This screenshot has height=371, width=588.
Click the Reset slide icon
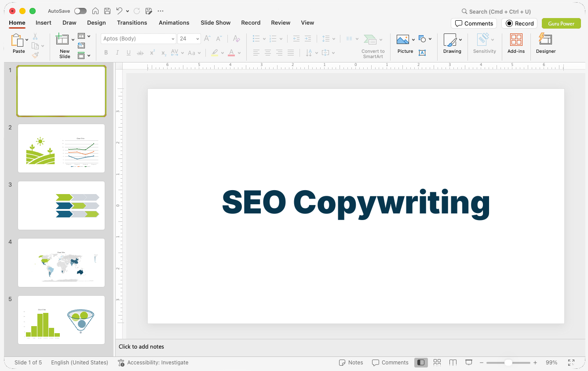[x=81, y=45]
